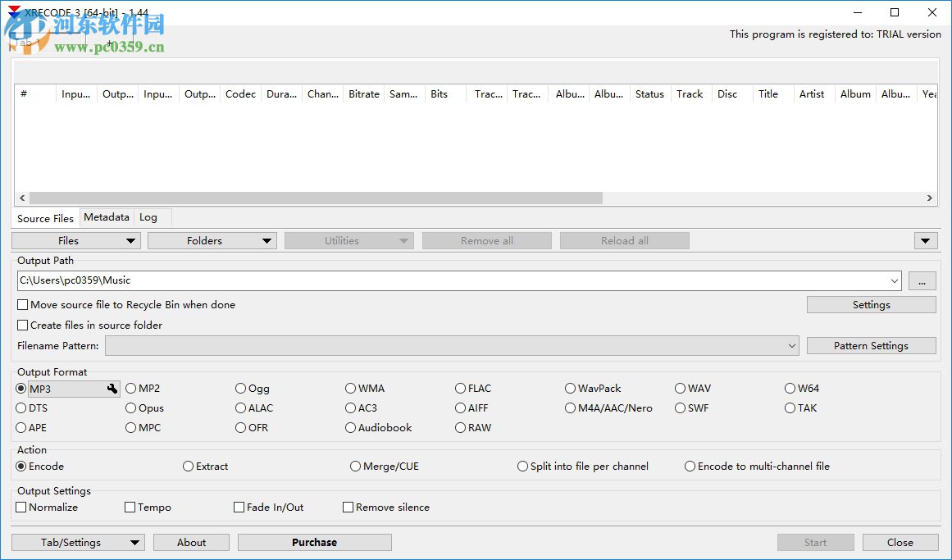Click the horizontal scrollbar of the file list
This screenshot has width=952, height=560.
[316, 198]
